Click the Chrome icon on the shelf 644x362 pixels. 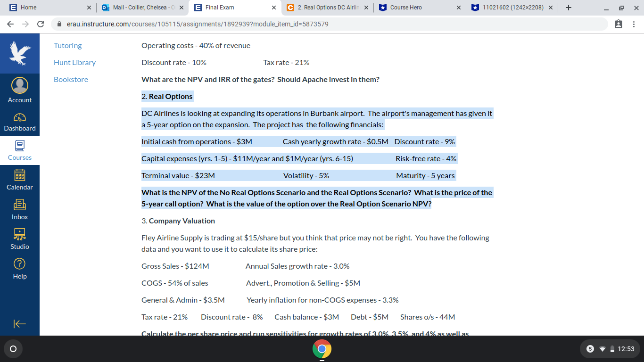click(322, 349)
